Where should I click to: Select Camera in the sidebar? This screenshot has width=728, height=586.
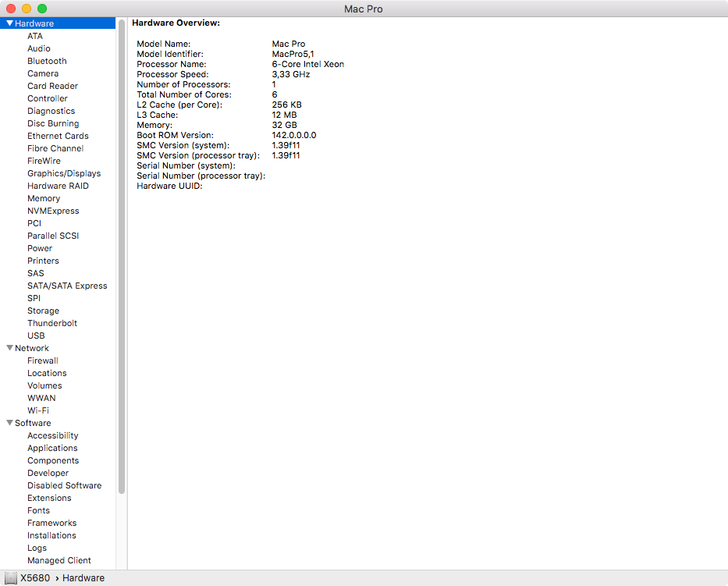click(x=43, y=73)
